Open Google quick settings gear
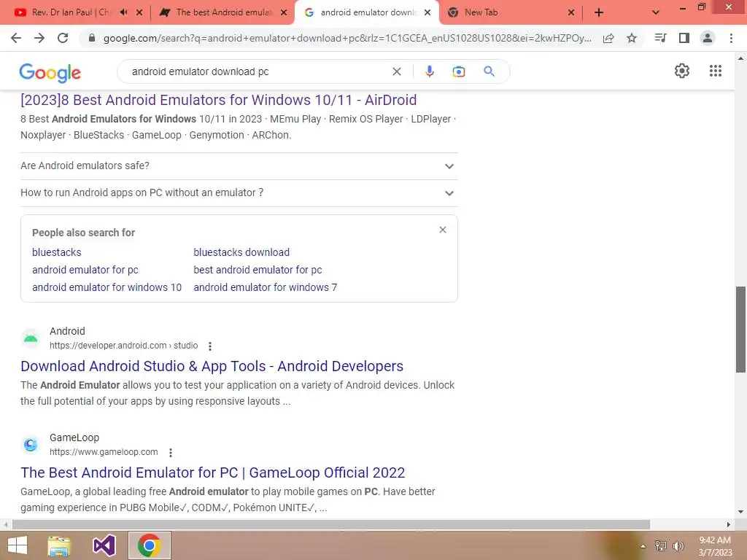 click(x=682, y=71)
